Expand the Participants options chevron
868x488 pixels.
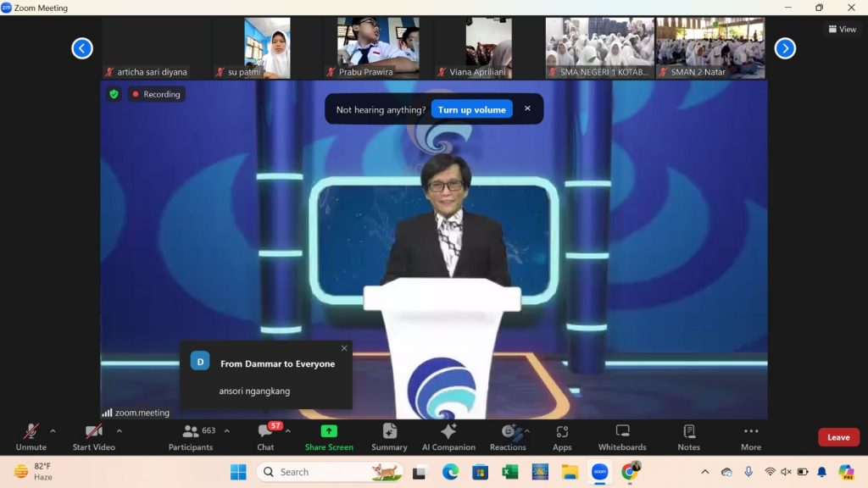(226, 430)
